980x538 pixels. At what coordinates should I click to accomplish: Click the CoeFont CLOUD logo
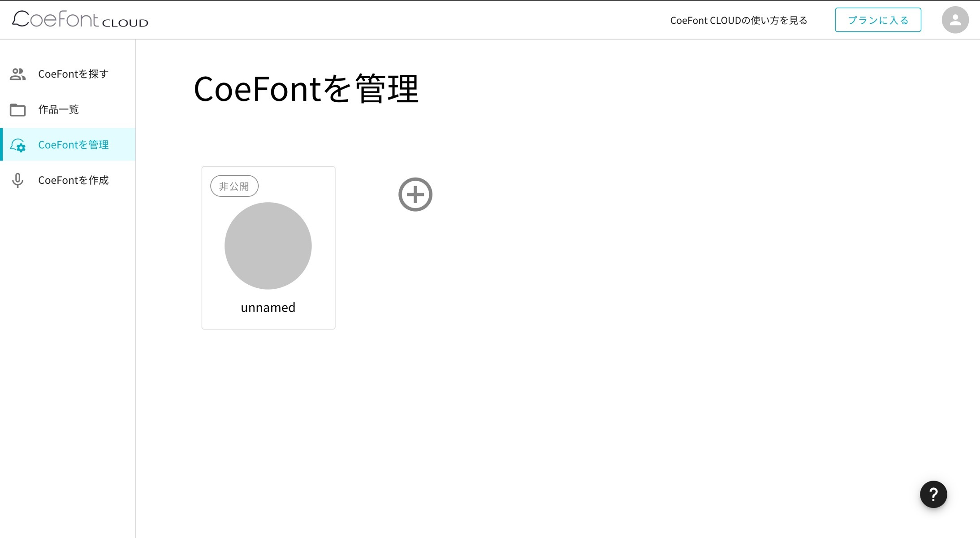click(80, 19)
